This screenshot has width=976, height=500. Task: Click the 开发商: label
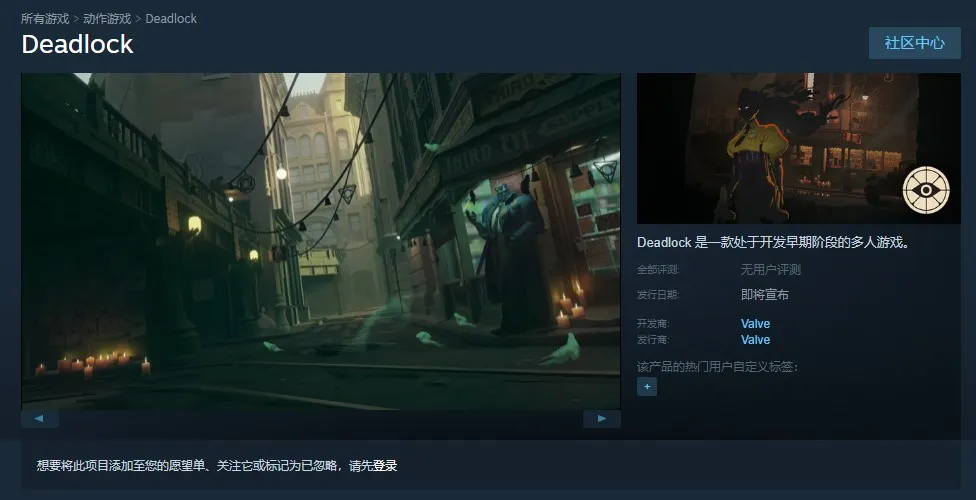point(653,324)
